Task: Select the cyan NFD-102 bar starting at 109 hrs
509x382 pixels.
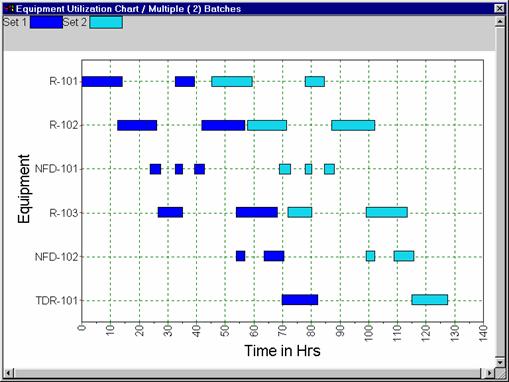Action: point(404,256)
